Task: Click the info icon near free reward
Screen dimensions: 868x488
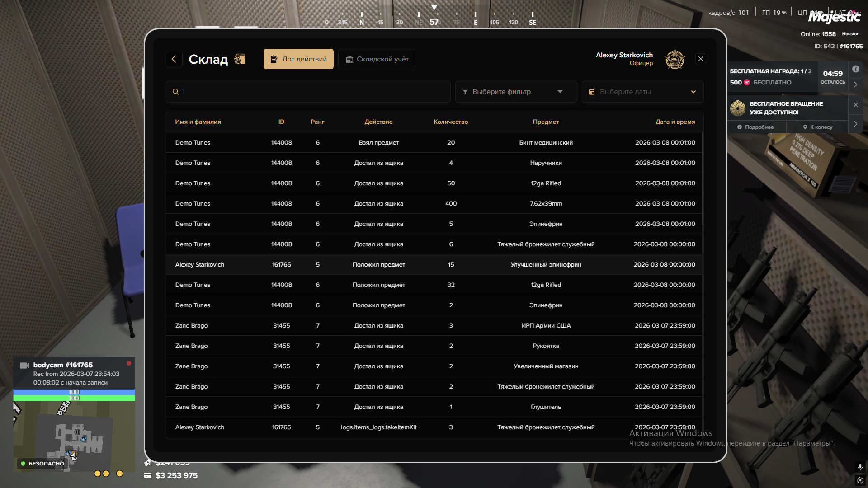Action: click(x=855, y=69)
